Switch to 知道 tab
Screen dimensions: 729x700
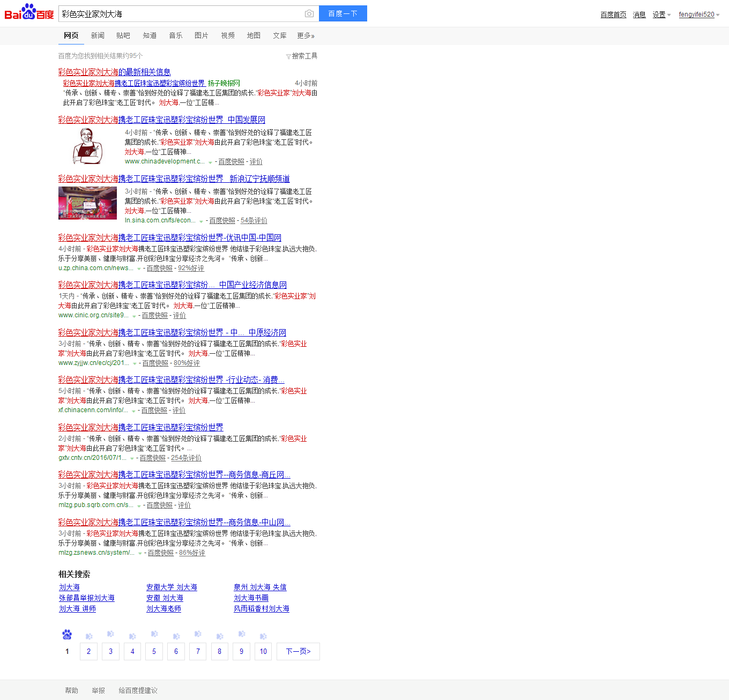150,35
